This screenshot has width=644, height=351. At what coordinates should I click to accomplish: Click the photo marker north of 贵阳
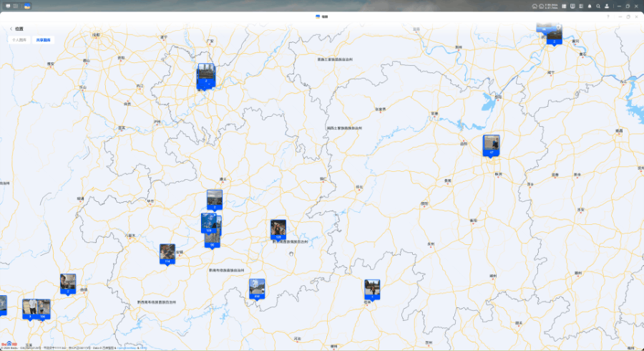tap(215, 198)
